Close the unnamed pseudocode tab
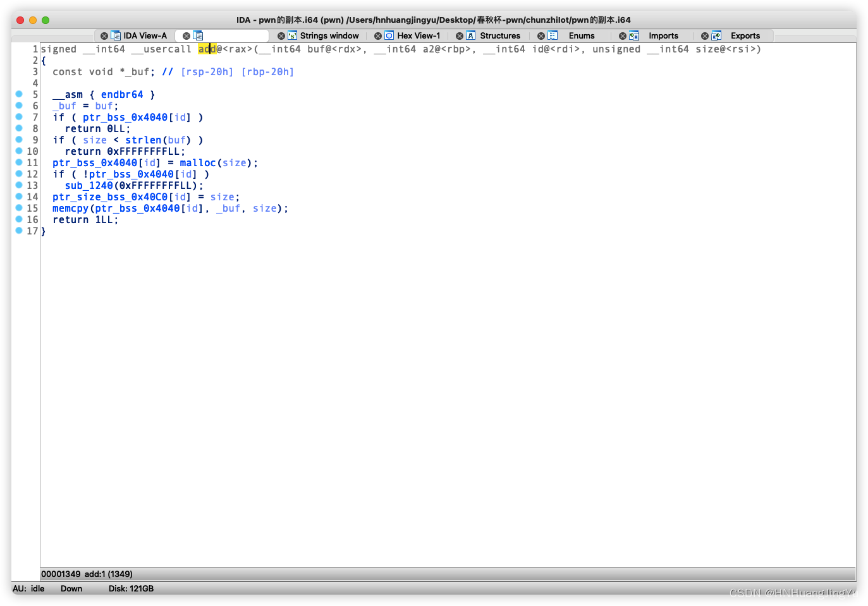The width and height of the screenshot is (868, 606). click(x=186, y=36)
